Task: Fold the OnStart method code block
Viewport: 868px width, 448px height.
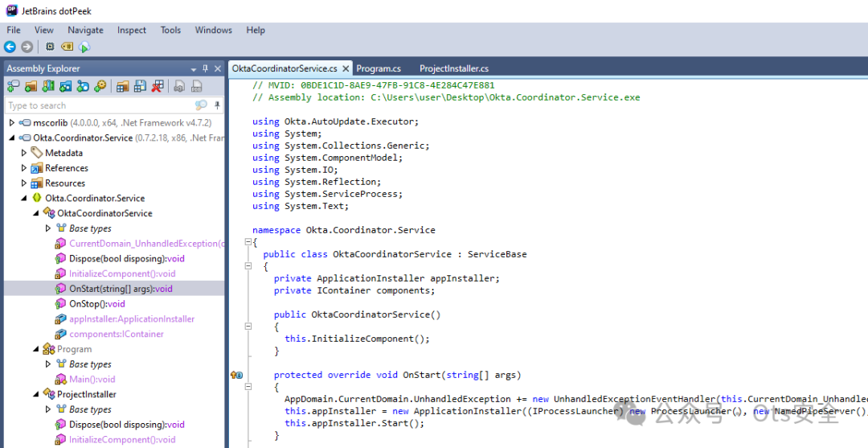Action: click(x=248, y=387)
